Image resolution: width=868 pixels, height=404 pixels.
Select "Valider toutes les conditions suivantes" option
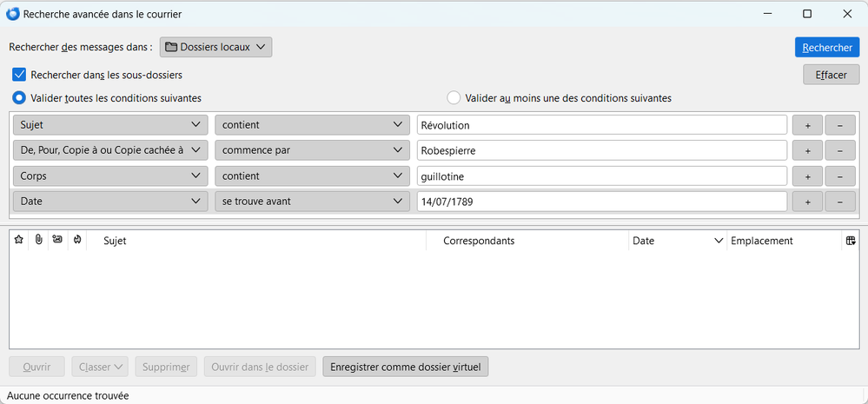[19, 98]
